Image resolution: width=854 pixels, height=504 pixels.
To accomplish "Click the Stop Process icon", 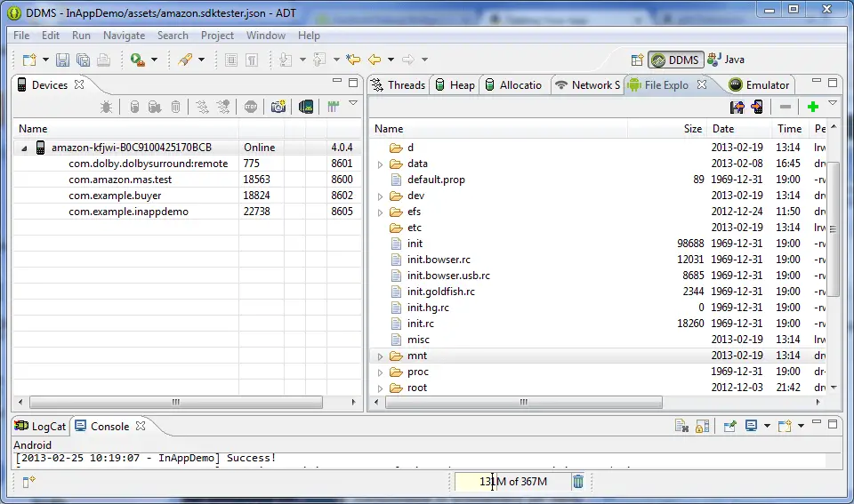I will pyautogui.click(x=249, y=107).
